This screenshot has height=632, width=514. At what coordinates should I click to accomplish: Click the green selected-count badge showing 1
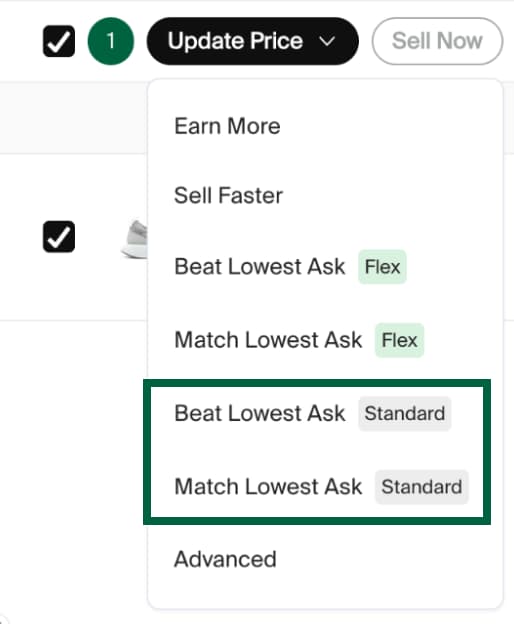[110, 41]
